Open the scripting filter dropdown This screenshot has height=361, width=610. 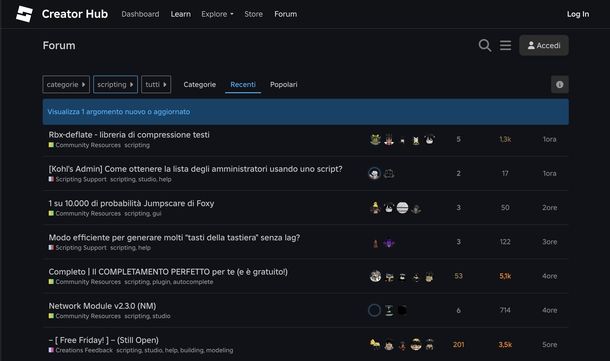[x=116, y=84]
